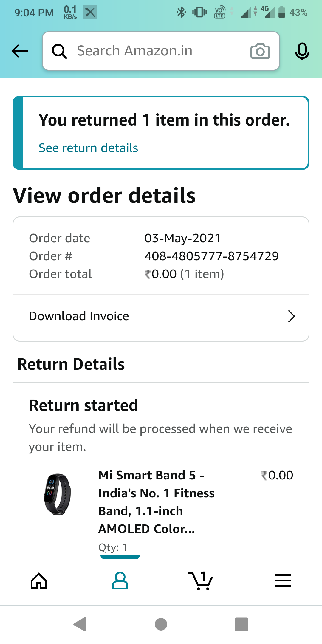Click See return details link
Screen dimensions: 322x644
(88, 148)
